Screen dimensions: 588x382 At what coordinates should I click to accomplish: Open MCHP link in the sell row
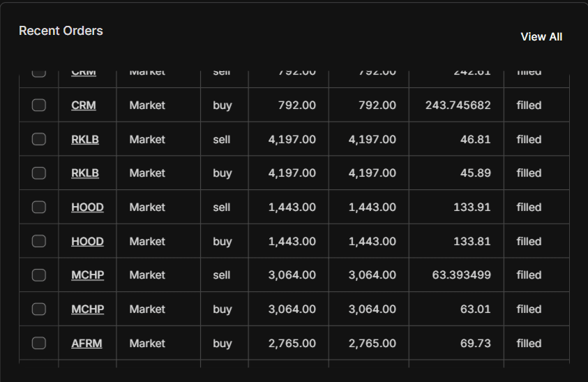tap(88, 275)
